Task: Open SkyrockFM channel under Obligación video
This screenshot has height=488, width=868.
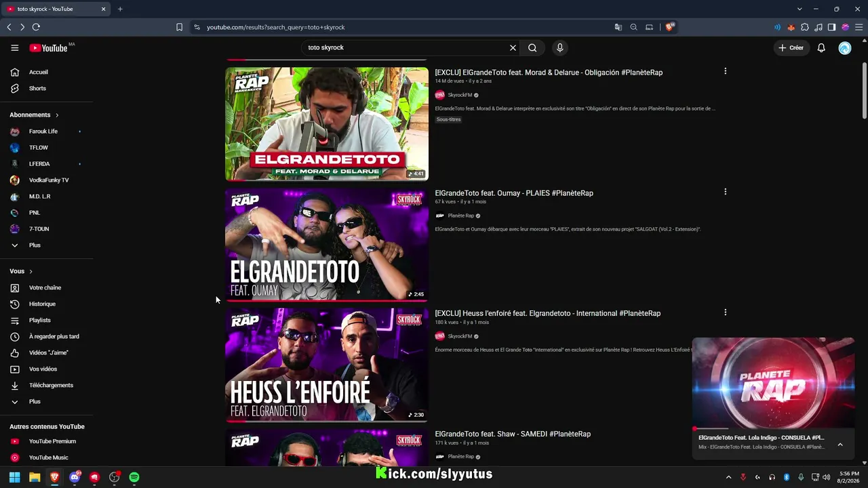Action: [460, 95]
